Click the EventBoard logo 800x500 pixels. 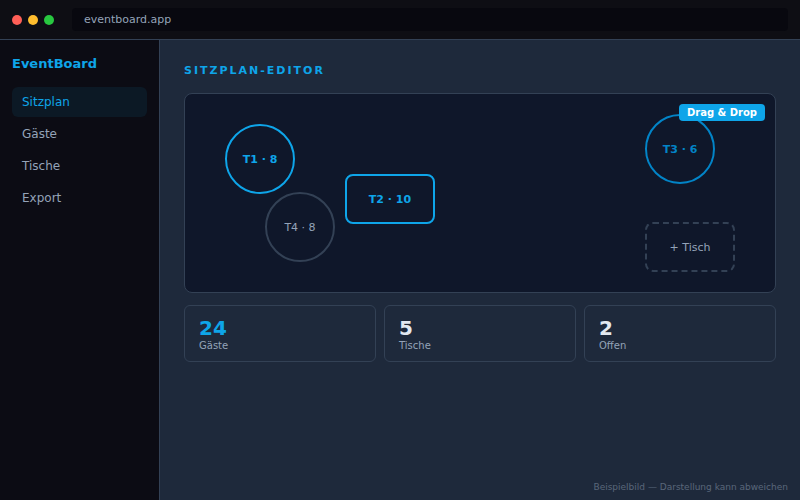click(x=54, y=64)
